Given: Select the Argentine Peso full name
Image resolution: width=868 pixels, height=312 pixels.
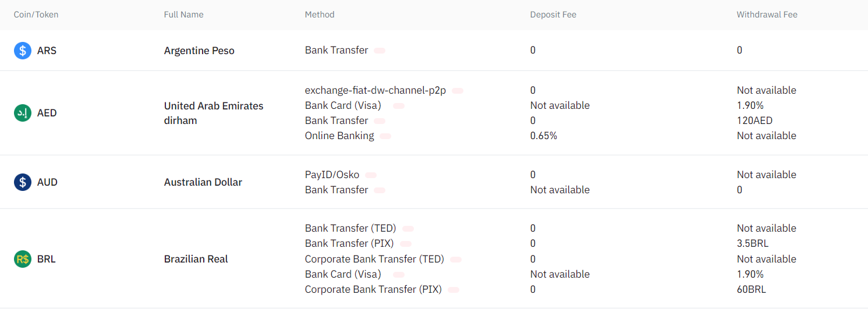Looking at the screenshot, I should tap(199, 51).
